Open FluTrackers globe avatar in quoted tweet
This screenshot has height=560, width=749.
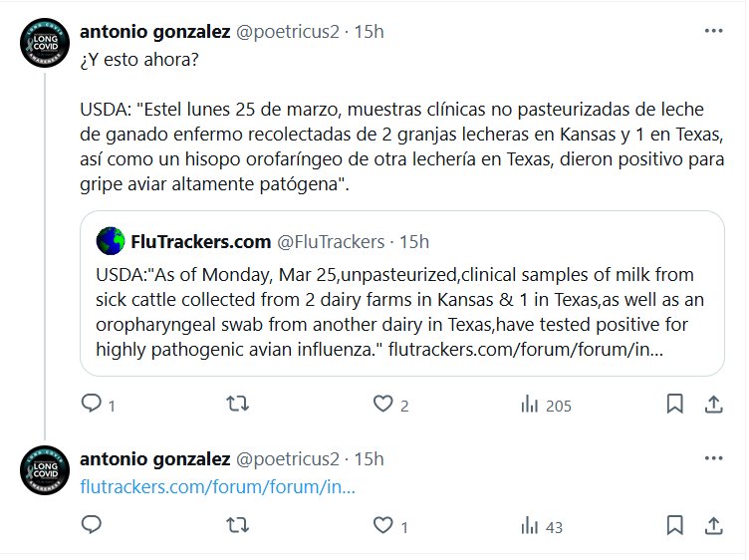click(x=110, y=241)
